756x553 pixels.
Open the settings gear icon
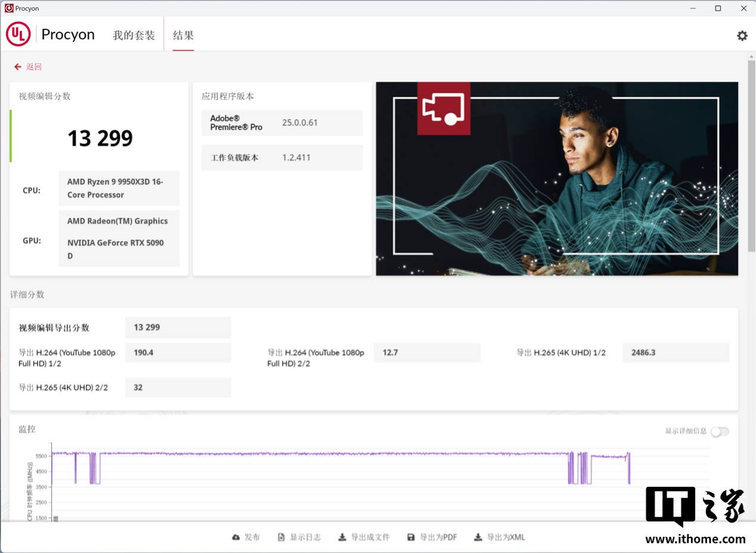tap(742, 36)
